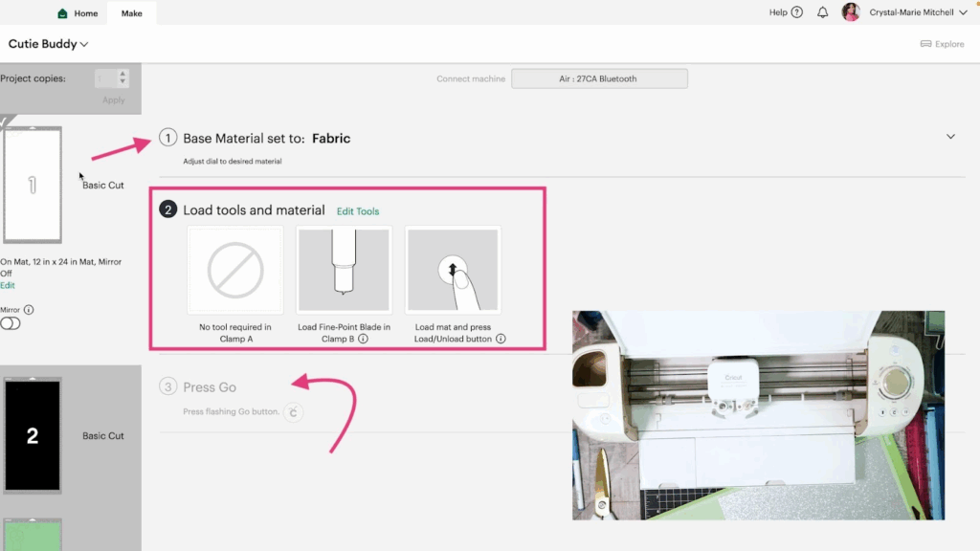Click the 'Press Go' step heading
Screen dimensions: 980x551
(210, 387)
